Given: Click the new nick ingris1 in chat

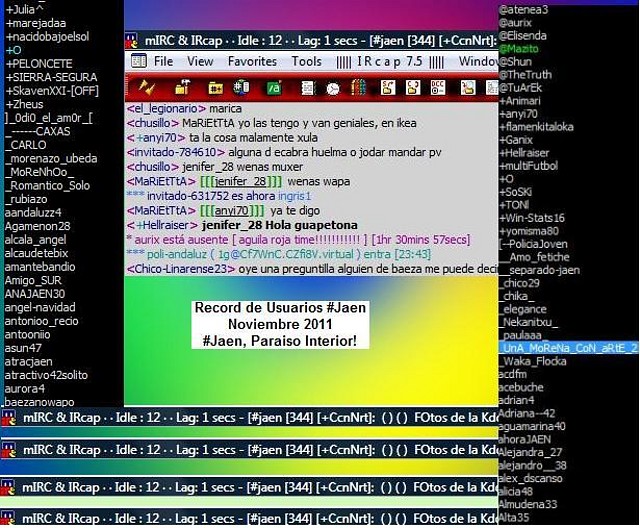Looking at the screenshot, I should [294, 196].
